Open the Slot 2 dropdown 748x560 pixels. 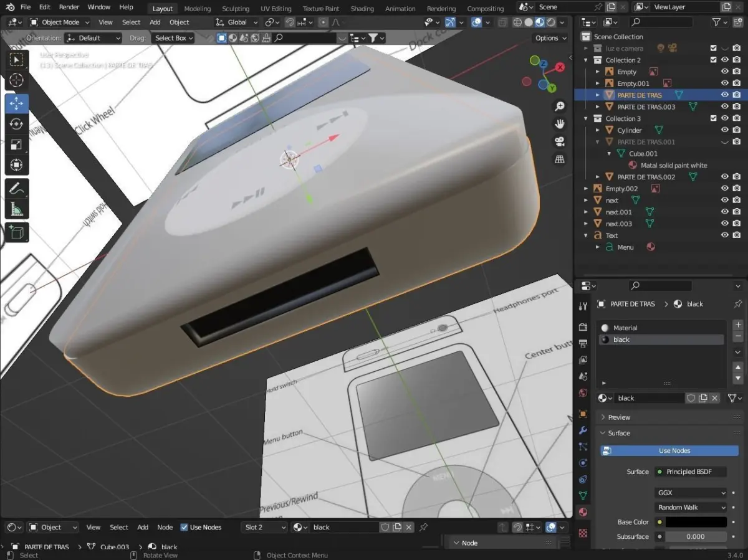[x=264, y=527]
